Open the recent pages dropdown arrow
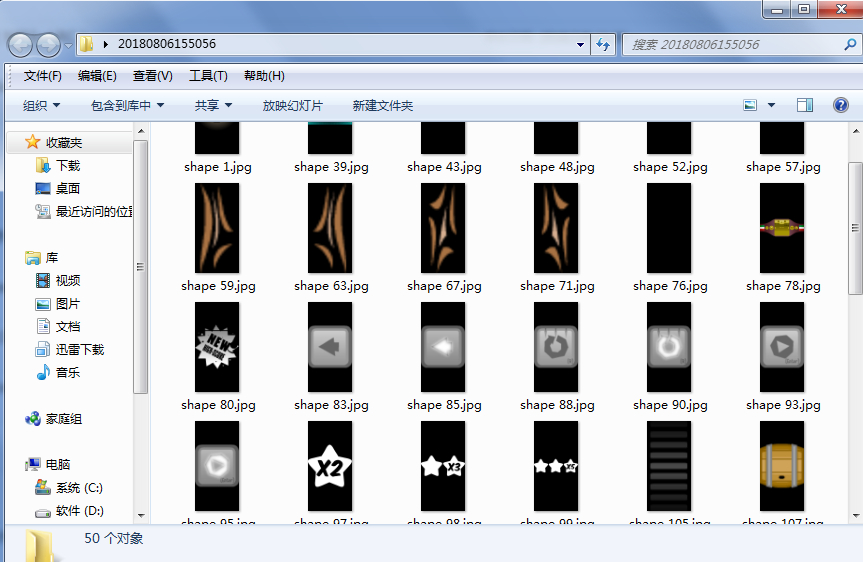863x562 pixels. pos(68,46)
